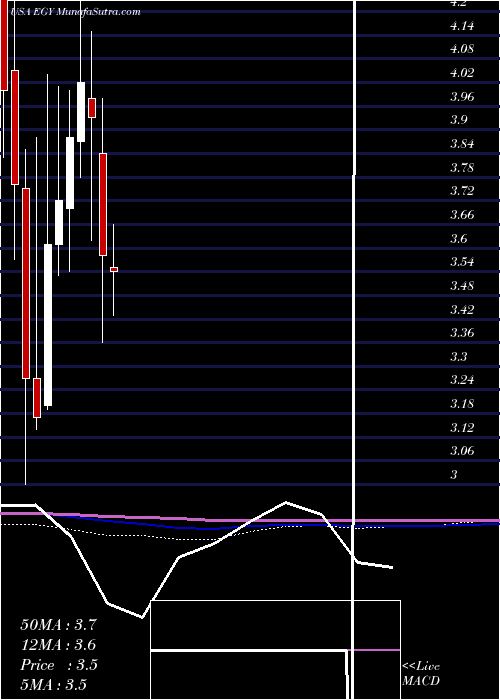500x700 pixels.
Task: Click the 3.12 price axis label
Action: [462, 428]
